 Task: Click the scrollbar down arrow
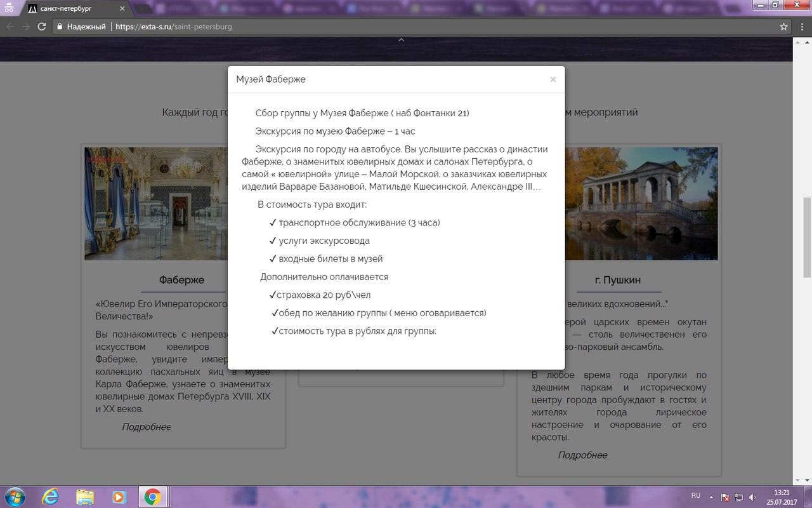pos(807,479)
